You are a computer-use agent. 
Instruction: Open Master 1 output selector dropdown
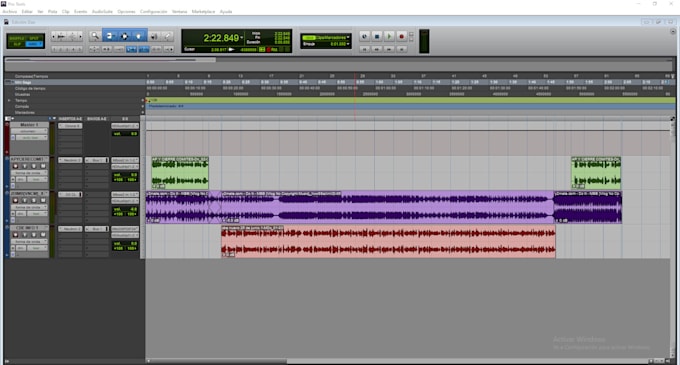tap(125, 126)
